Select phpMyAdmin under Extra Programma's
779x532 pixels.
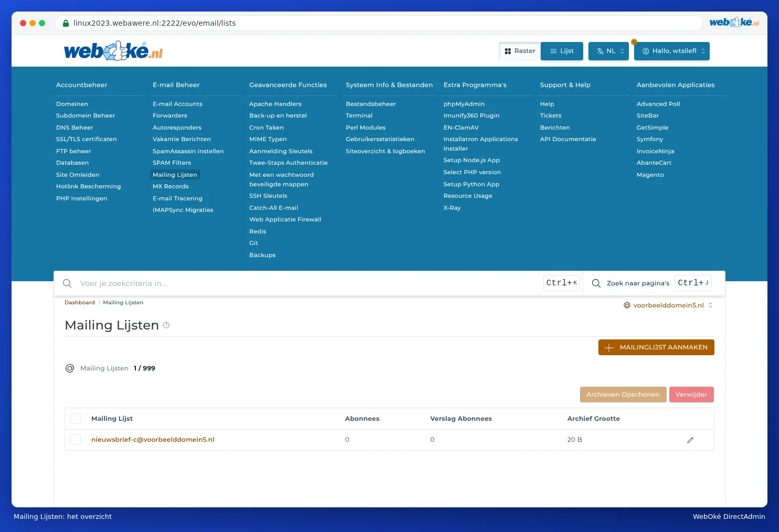tap(464, 104)
